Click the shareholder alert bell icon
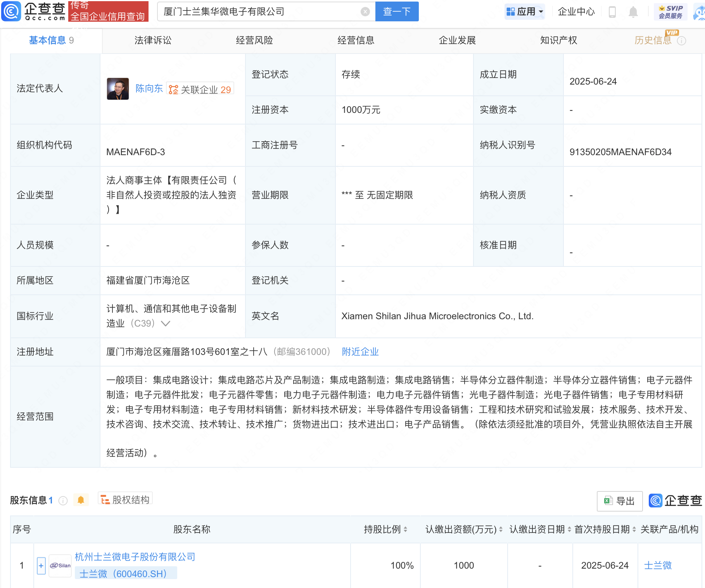 81,500
